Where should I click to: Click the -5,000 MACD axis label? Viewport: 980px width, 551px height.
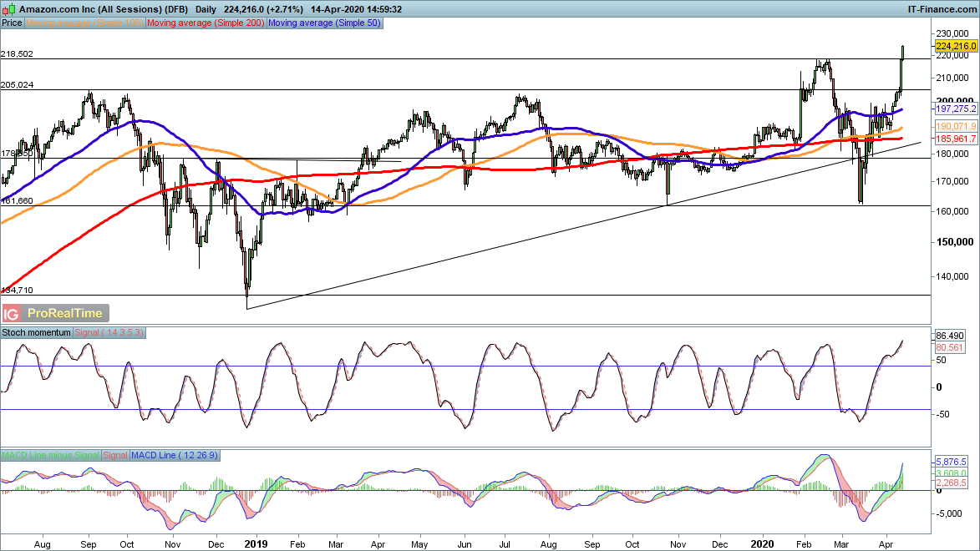[x=949, y=513]
